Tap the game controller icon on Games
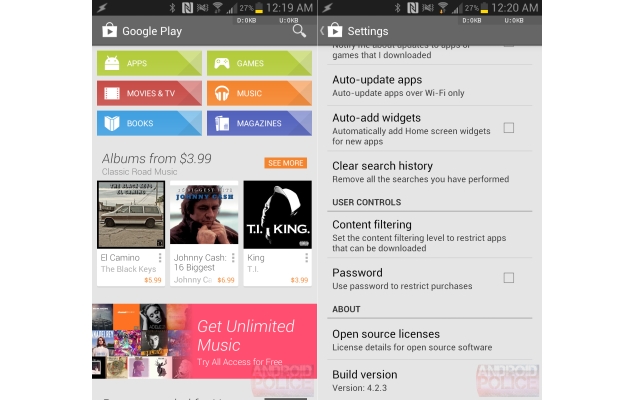 [222, 63]
